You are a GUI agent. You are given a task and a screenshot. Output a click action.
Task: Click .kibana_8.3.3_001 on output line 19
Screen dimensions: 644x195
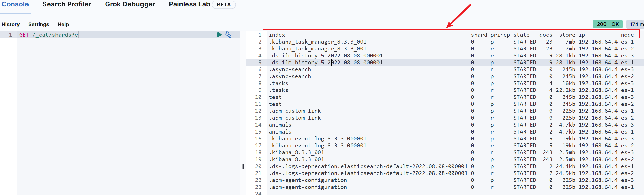[297, 159]
